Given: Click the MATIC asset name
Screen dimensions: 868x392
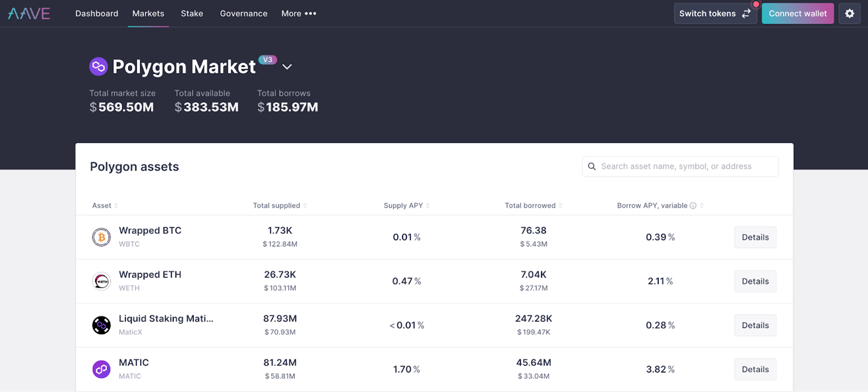Looking at the screenshot, I should (134, 363).
